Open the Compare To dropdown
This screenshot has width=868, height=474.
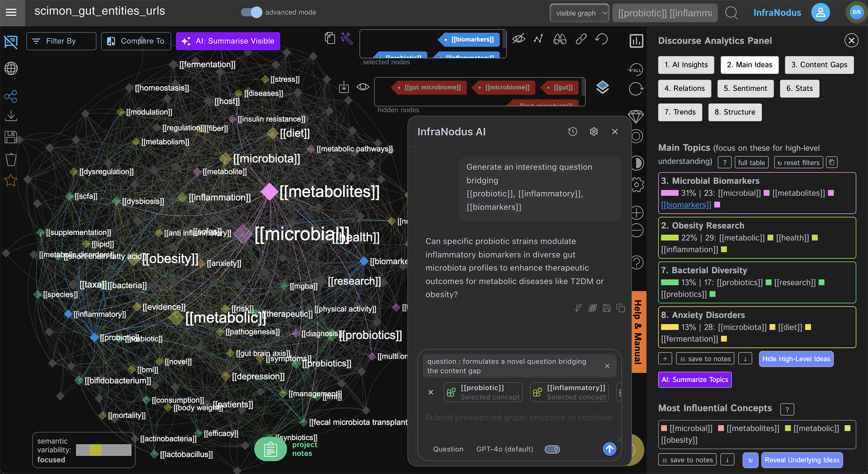(136, 41)
